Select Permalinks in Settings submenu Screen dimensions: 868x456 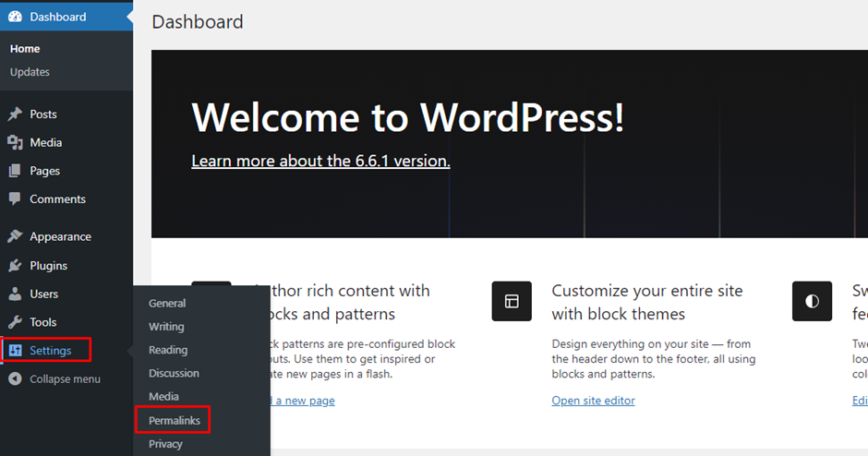(175, 421)
